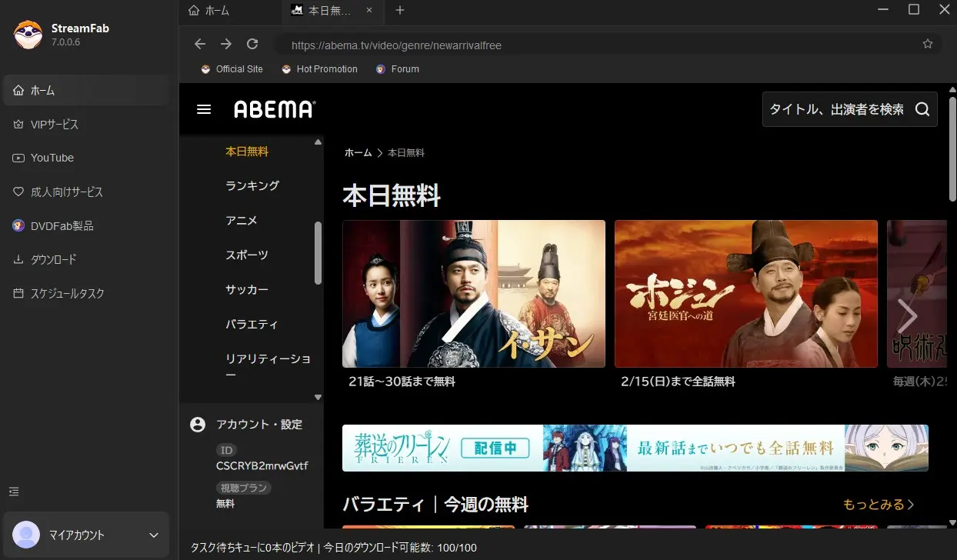Image resolution: width=957 pixels, height=560 pixels.
Task: Click the YouTube play icon in sidebar
Action: pos(18,158)
